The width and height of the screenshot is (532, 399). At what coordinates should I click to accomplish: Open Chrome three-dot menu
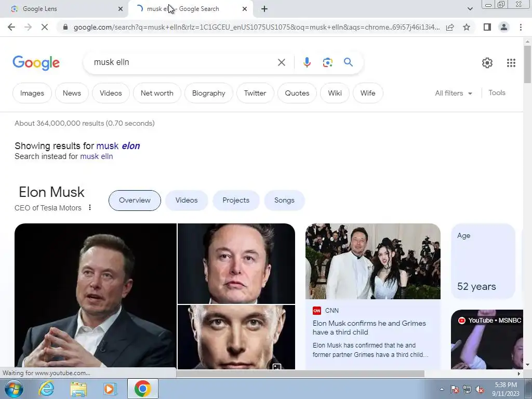[521, 27]
